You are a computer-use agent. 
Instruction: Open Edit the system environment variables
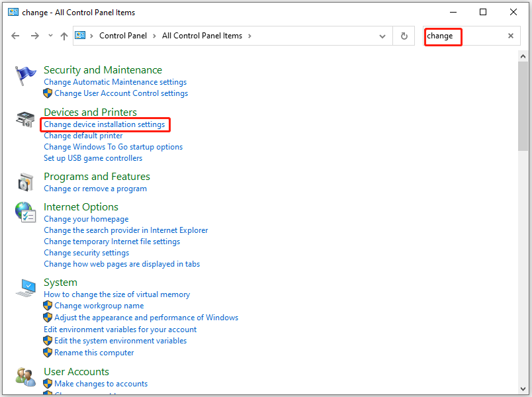(x=120, y=341)
